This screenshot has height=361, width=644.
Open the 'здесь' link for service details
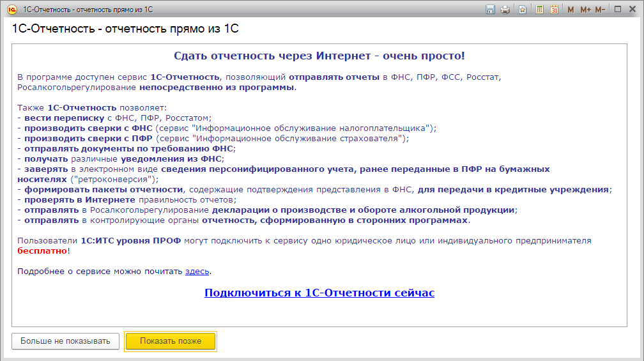[197, 272]
